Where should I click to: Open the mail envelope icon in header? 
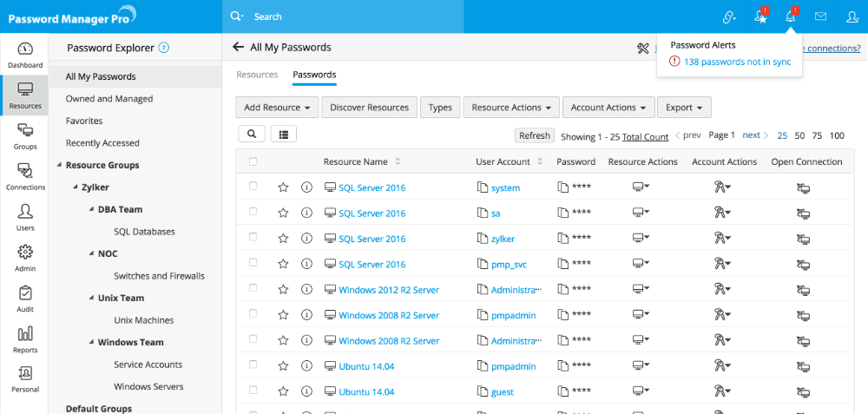(x=820, y=16)
